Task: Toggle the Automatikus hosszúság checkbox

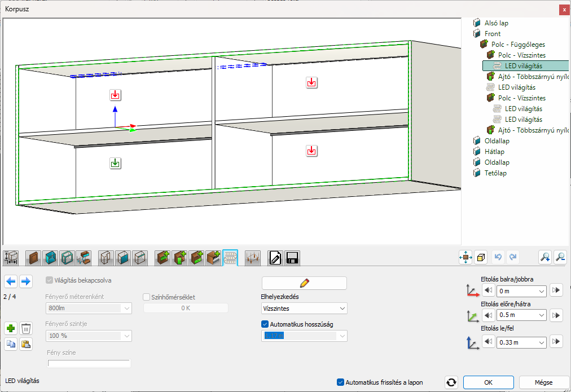Action: (265, 324)
